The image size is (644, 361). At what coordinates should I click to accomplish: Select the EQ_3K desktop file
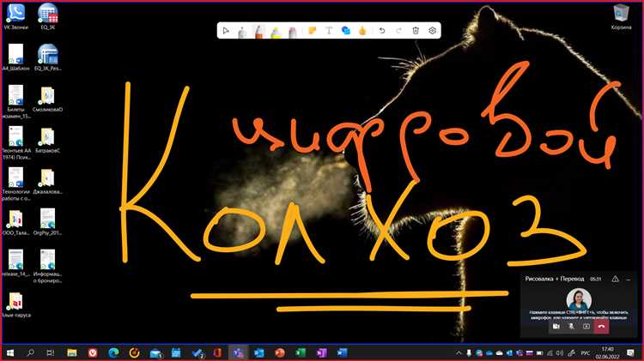coord(47,16)
